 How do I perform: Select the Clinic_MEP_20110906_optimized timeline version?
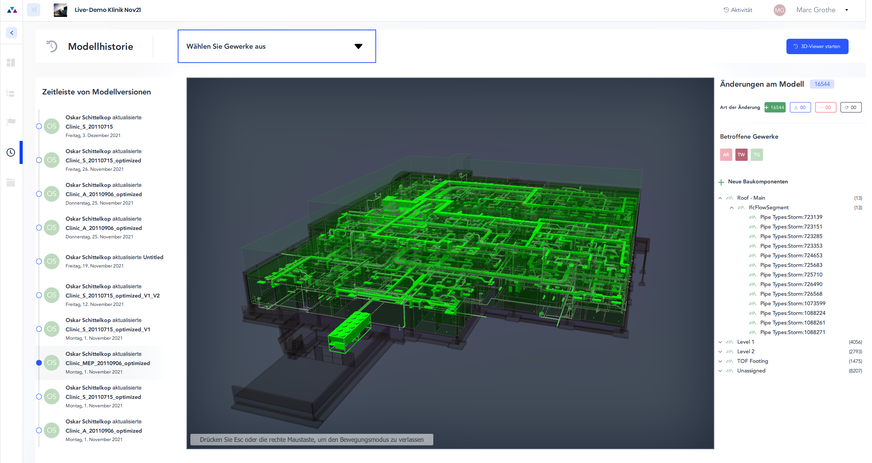(x=107, y=363)
